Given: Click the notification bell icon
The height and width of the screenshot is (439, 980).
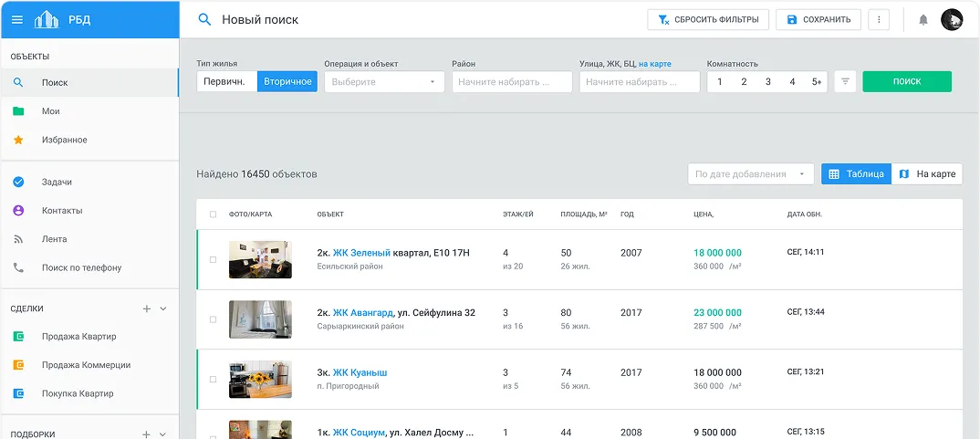Looking at the screenshot, I should [923, 19].
